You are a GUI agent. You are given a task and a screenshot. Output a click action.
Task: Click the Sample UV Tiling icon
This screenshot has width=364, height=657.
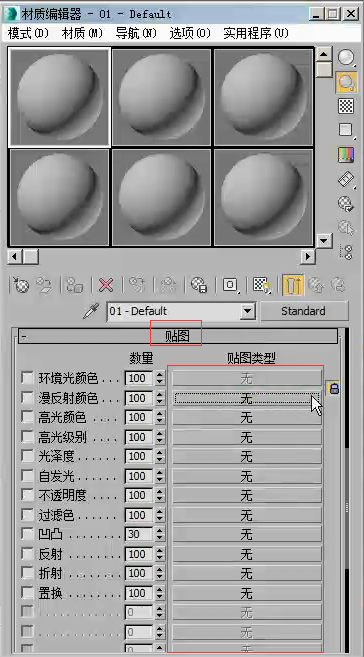coord(346,130)
